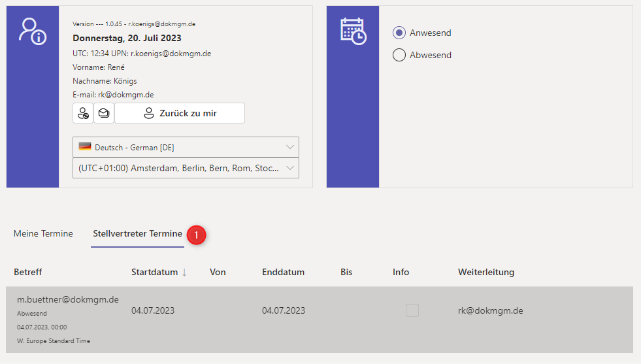Click the calendar clock icon
Viewport: 641px width, 364px height.
[353, 31]
